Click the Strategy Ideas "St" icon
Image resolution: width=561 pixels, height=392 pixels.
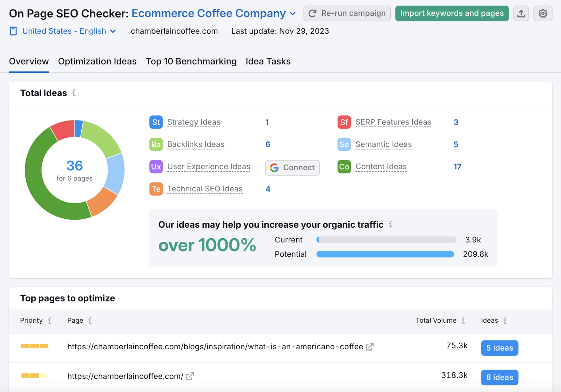[156, 122]
